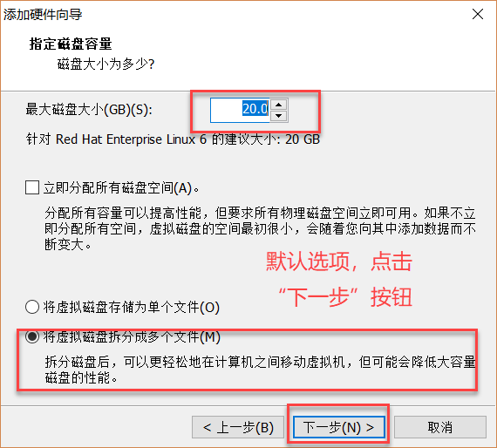Click the maximum disk size field showing 20.0
This screenshot has width=497, height=448.
[x=240, y=110]
